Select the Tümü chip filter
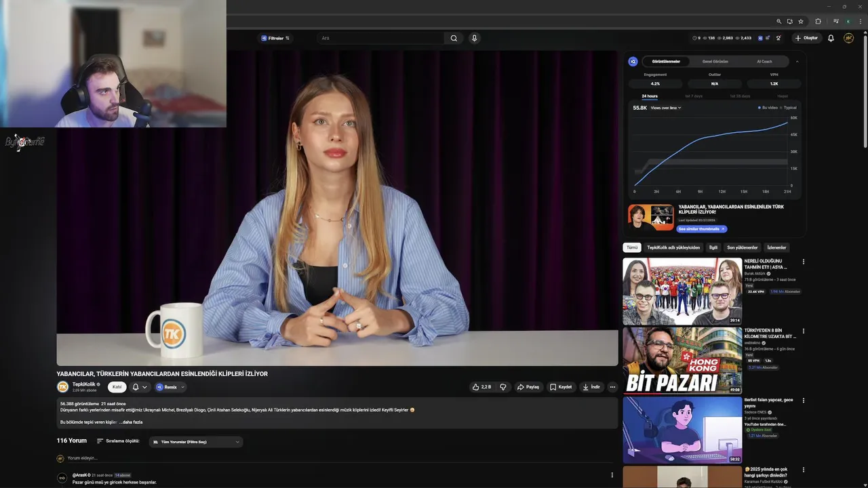 [x=632, y=247]
